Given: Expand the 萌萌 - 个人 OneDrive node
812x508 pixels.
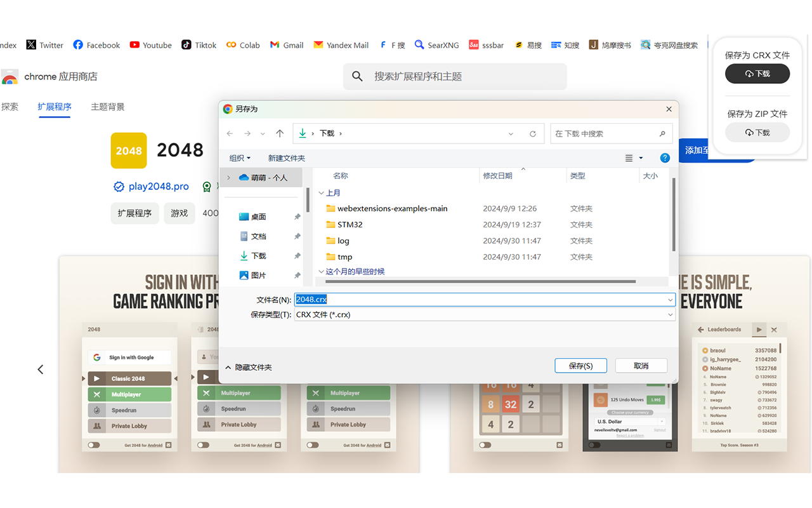Looking at the screenshot, I should coord(228,178).
